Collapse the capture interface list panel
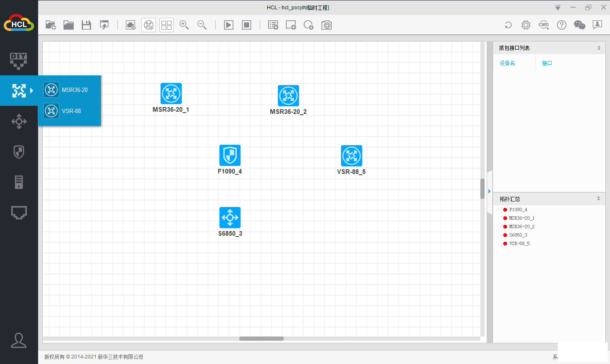Screen dimensions: 610x364 (599, 48)
